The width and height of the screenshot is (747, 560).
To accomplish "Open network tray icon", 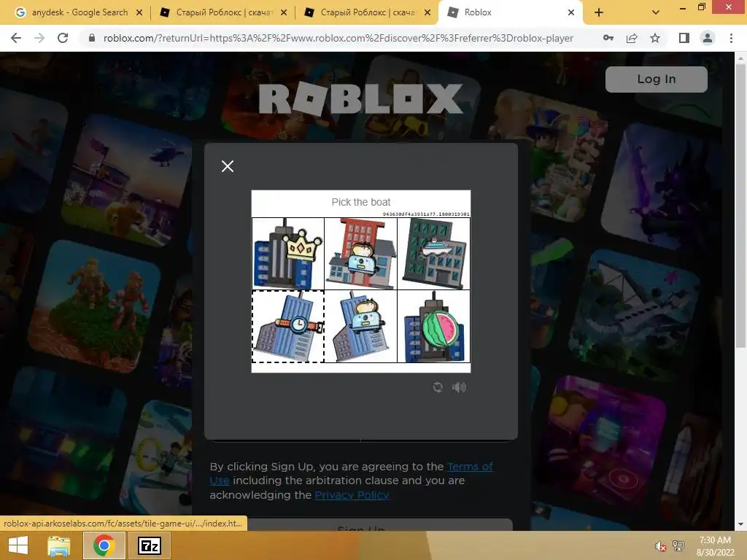I will (678, 546).
